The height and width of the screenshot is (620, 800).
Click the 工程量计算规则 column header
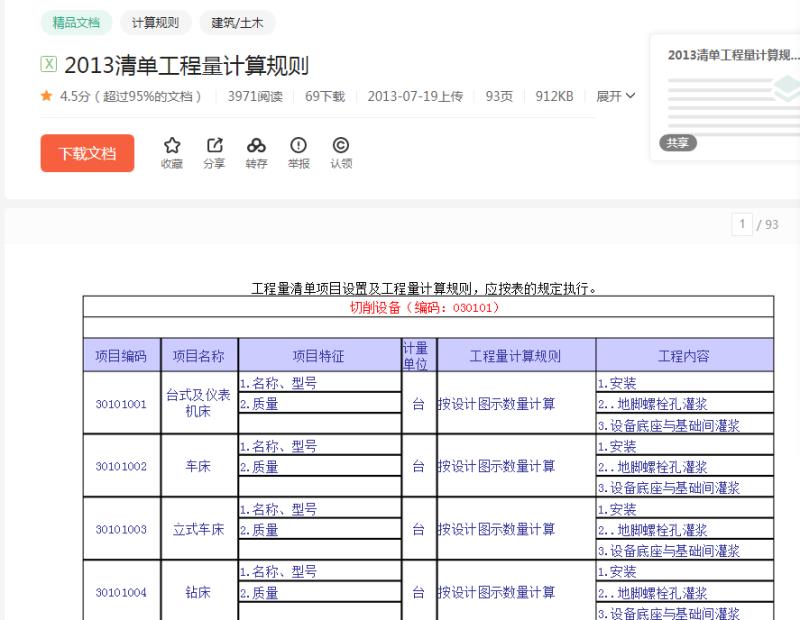point(516,356)
